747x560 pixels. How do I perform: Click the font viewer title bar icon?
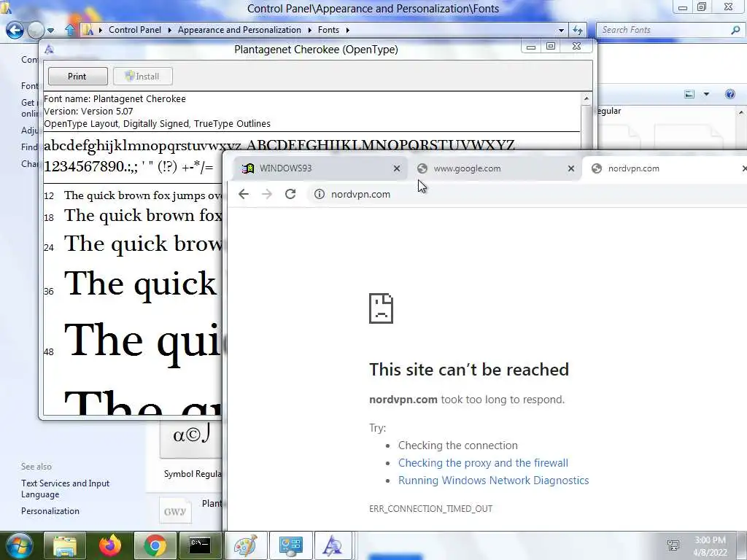49,50
